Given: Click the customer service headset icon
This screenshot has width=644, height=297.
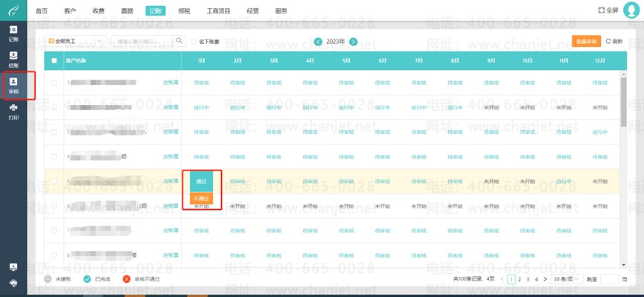Looking at the screenshot, I should [13, 283].
